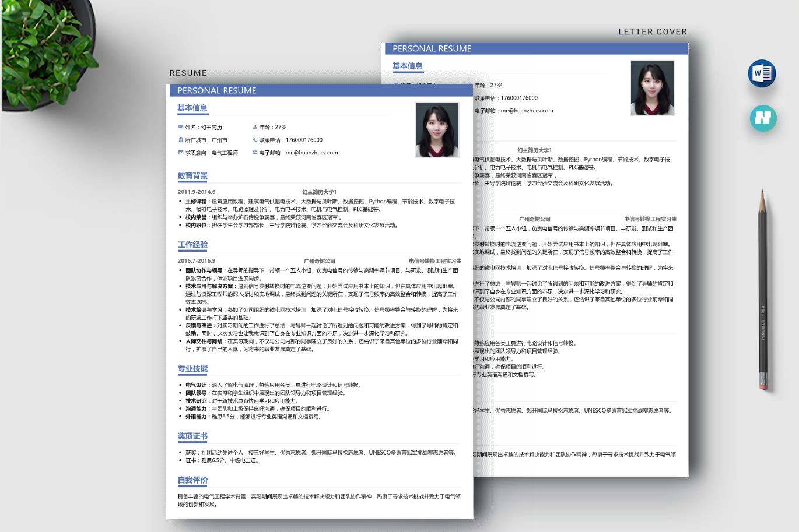The width and height of the screenshot is (799, 532).
Task: Select the 工作经验 section heading
Action: (192, 245)
